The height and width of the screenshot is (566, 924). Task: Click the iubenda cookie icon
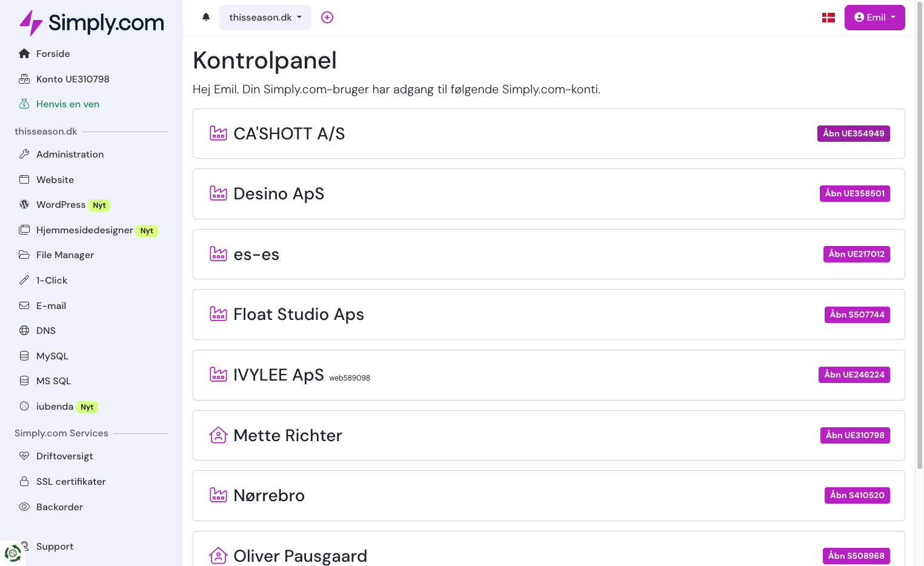pyautogui.click(x=24, y=407)
